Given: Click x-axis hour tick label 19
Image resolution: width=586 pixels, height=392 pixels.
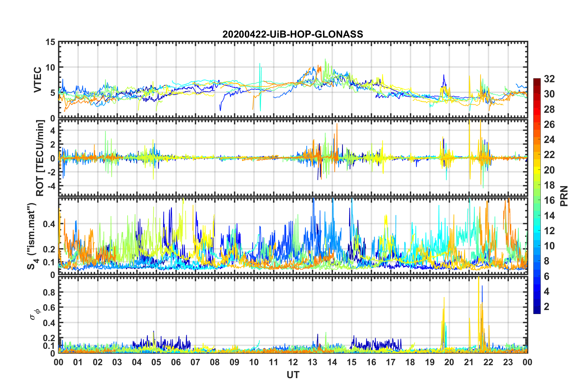Looking at the screenshot, I should point(430,362).
